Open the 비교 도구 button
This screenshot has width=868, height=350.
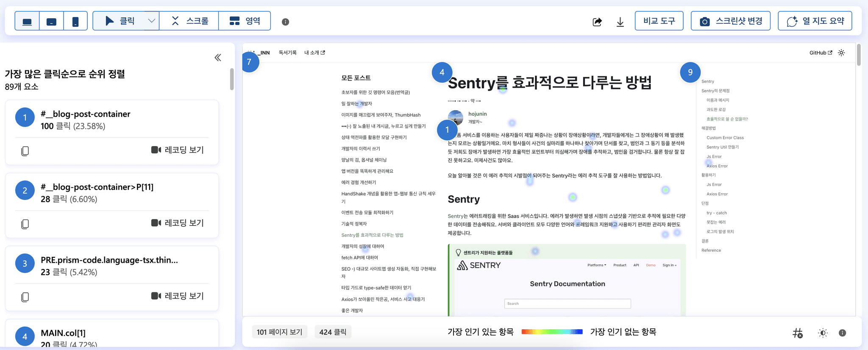click(x=659, y=21)
